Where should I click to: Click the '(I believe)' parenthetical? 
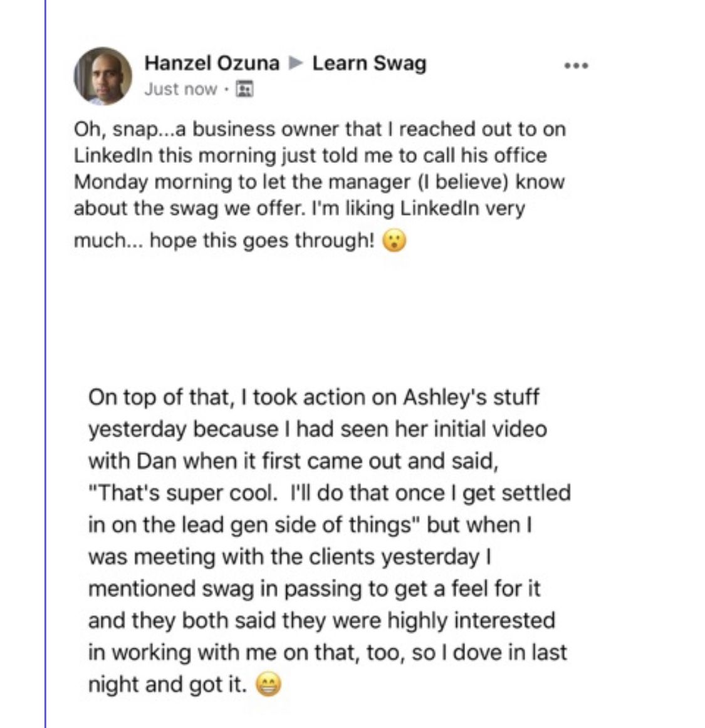(x=459, y=182)
